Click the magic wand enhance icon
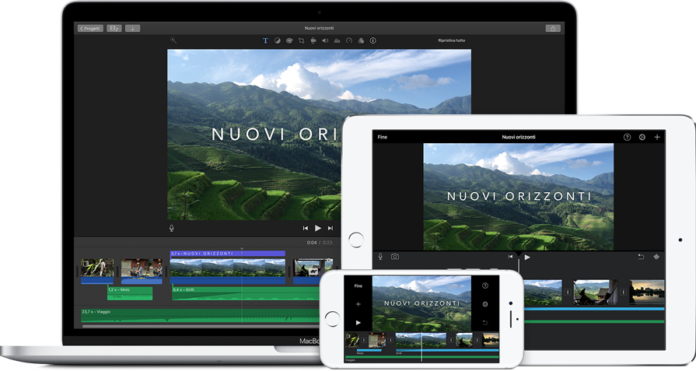The width and height of the screenshot is (696, 371). (x=173, y=40)
